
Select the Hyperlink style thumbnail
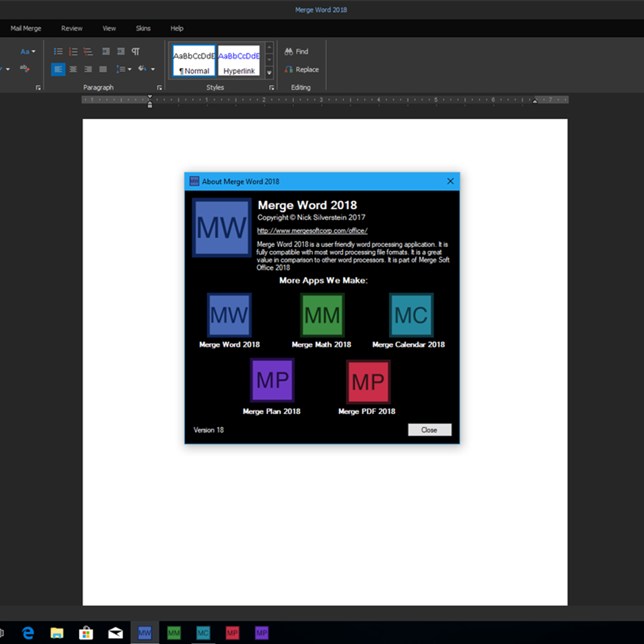239,60
